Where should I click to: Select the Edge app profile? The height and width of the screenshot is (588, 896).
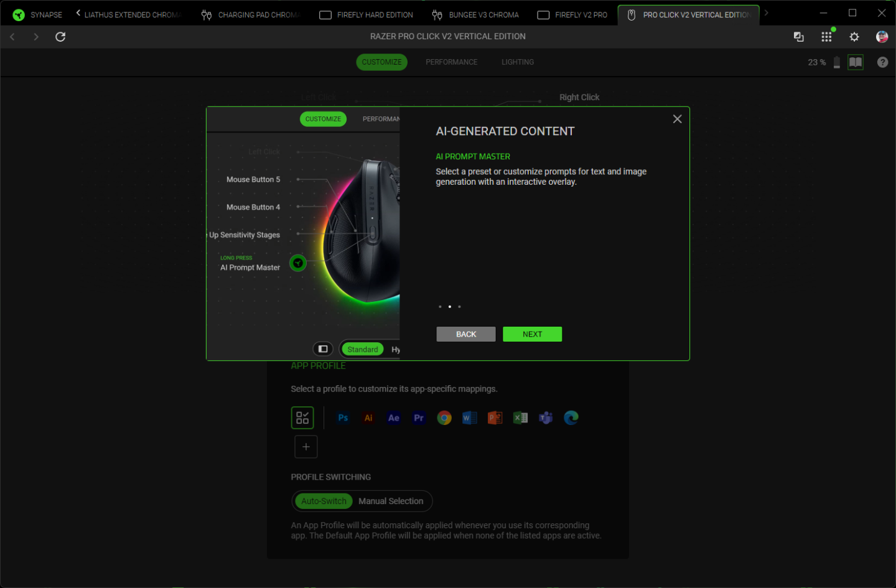pos(571,418)
